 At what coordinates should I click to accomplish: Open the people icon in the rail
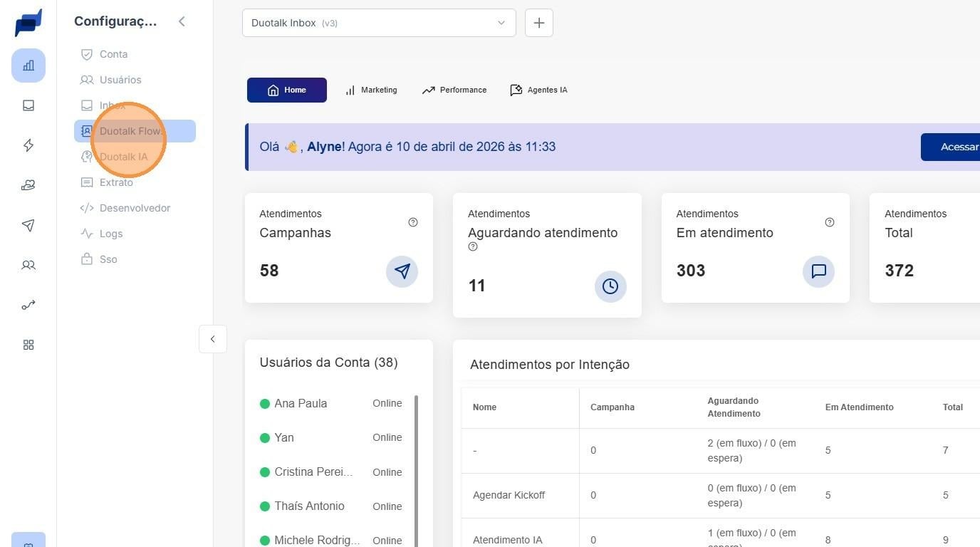coord(28,265)
